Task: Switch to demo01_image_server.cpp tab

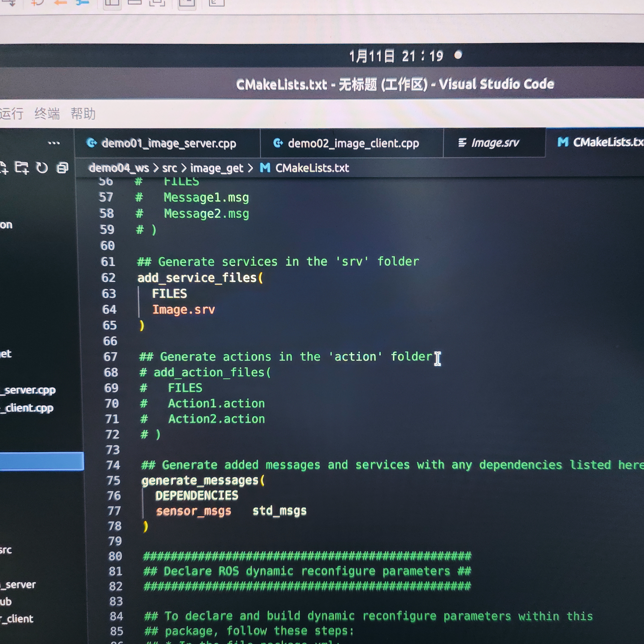Action: point(169,143)
